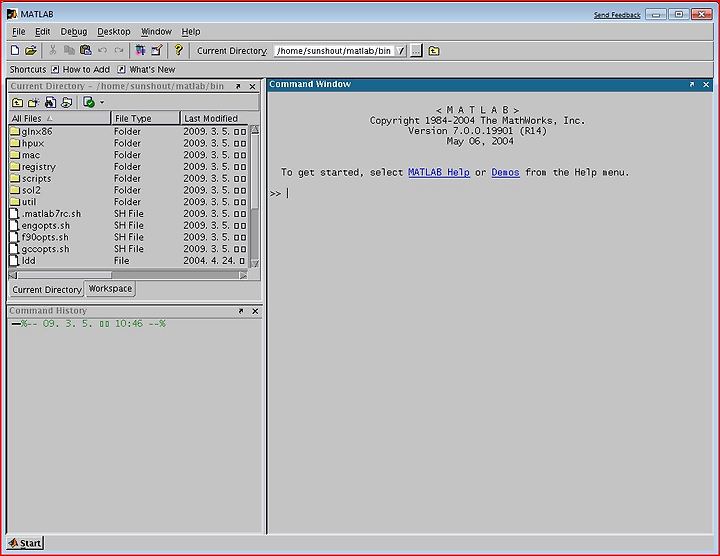Image resolution: width=720 pixels, height=556 pixels.
Task: Click the file list vertical scrollbar up arrow
Action: tap(254, 129)
